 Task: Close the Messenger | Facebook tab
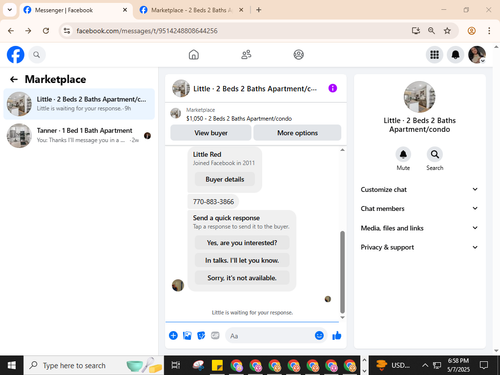(x=125, y=10)
